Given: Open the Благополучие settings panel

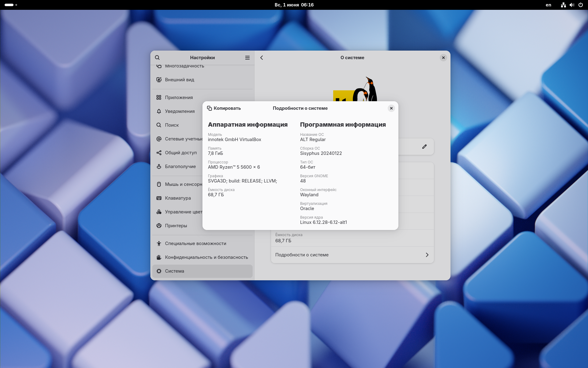Looking at the screenshot, I should (x=180, y=167).
